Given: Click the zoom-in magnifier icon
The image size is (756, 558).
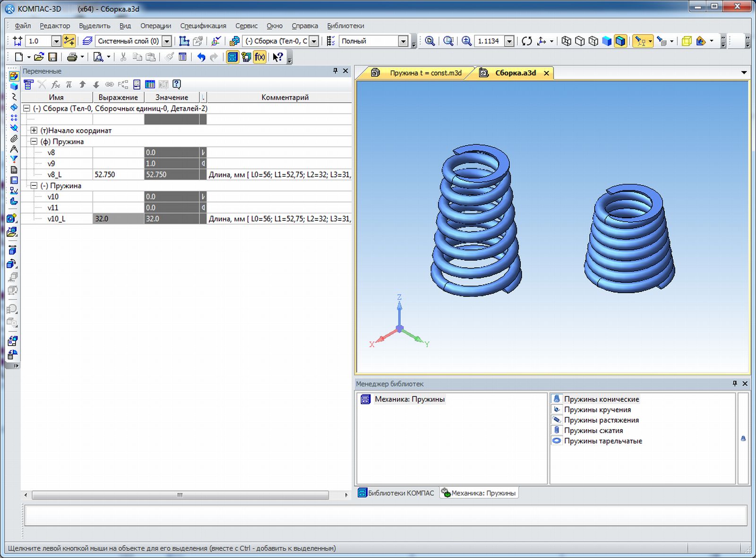Looking at the screenshot, I should click(466, 41).
